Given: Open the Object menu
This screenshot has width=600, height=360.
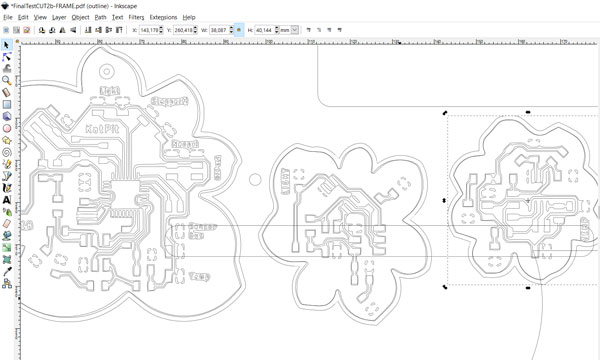Looking at the screenshot, I should pos(80,17).
